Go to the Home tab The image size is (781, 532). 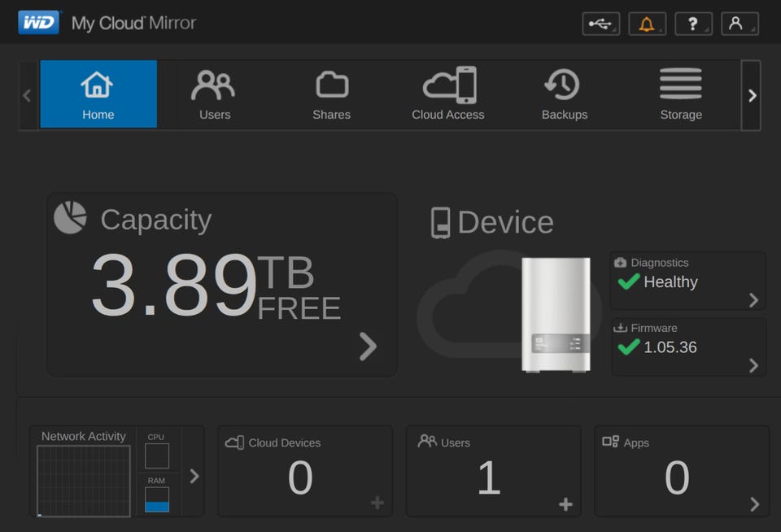[98, 94]
